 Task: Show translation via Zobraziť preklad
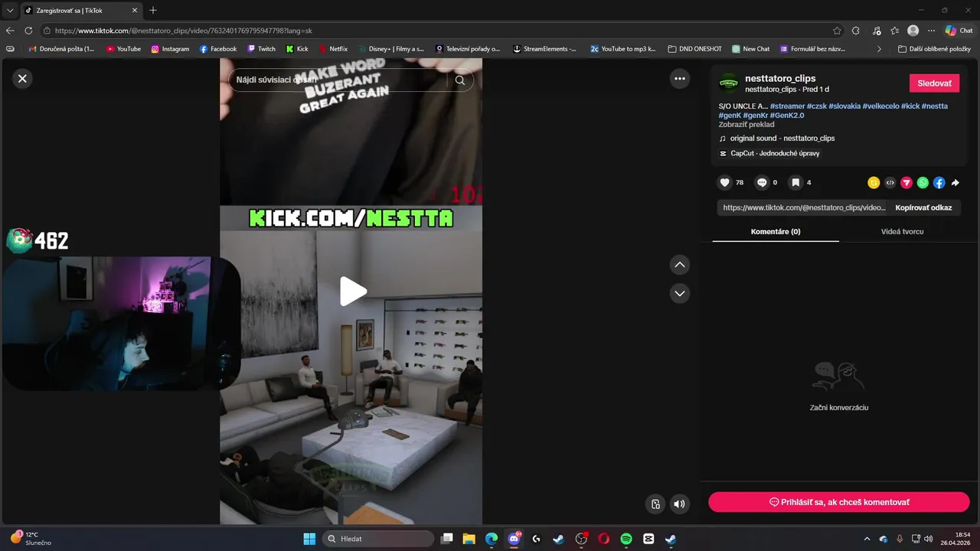[x=746, y=124]
